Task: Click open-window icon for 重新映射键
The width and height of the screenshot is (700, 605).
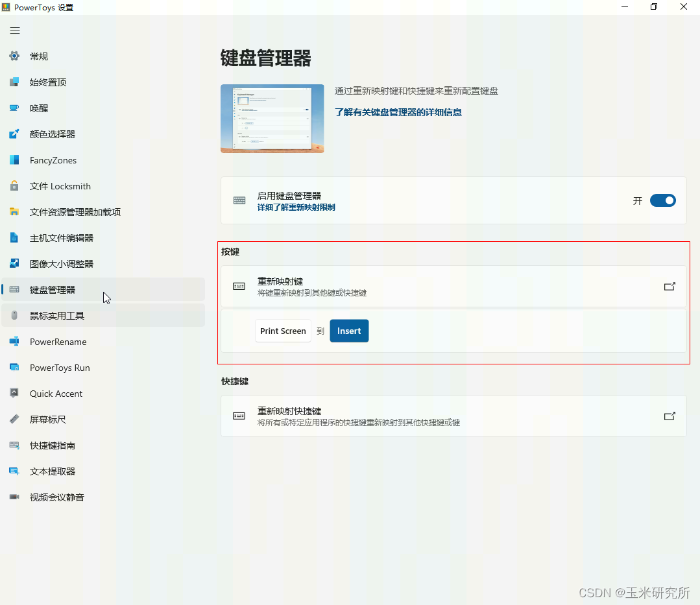Action: click(x=670, y=287)
